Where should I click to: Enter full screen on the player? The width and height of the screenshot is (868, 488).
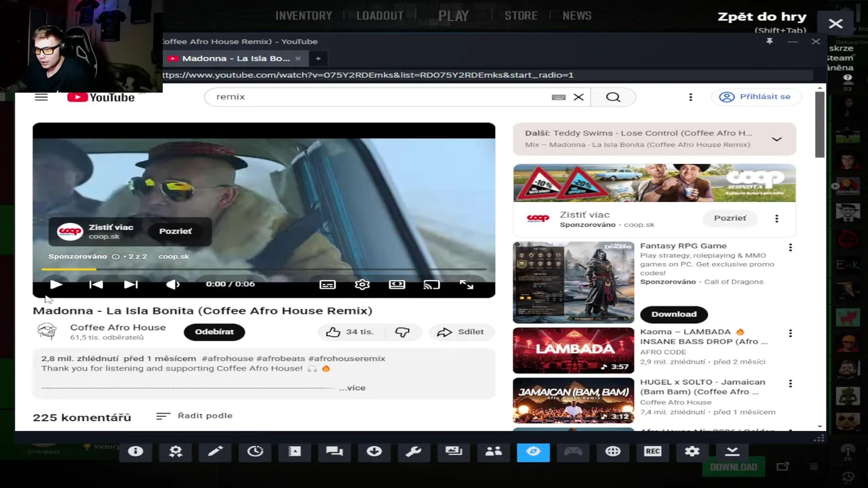click(x=467, y=285)
